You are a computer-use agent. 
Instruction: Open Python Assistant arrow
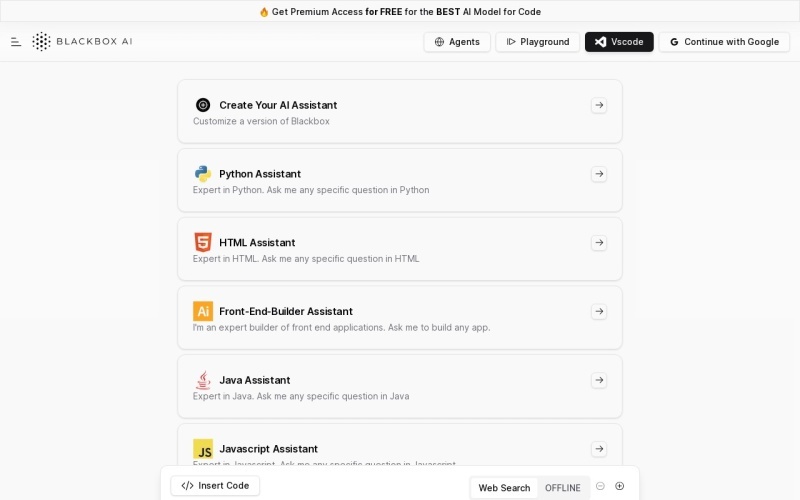click(599, 174)
